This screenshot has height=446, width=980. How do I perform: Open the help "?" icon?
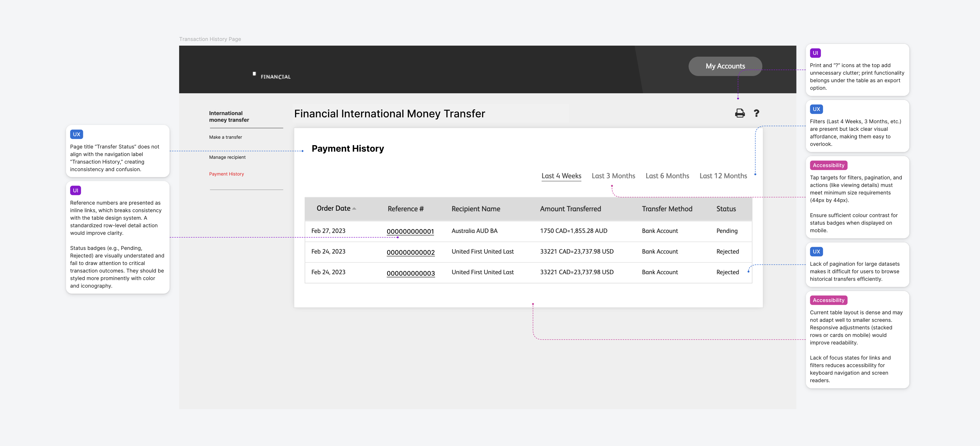pos(757,113)
